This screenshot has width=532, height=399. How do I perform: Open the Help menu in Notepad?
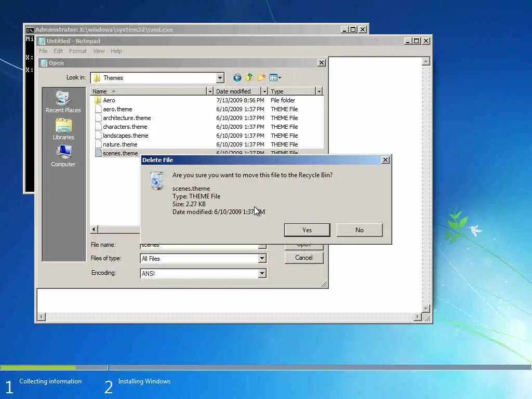(x=116, y=51)
